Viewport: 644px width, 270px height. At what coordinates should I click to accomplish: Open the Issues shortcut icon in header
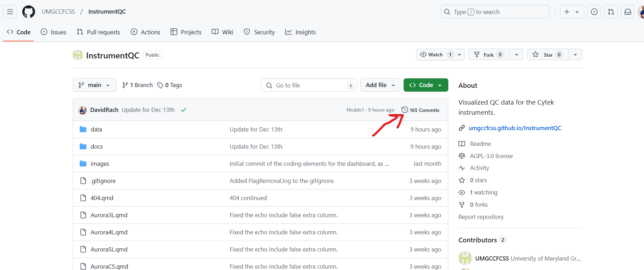594,12
